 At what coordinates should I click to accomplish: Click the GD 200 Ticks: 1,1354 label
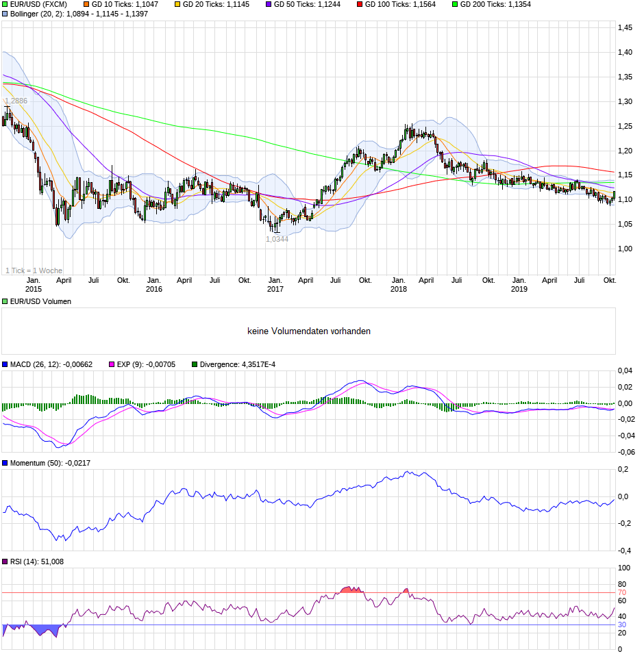click(495, 4)
